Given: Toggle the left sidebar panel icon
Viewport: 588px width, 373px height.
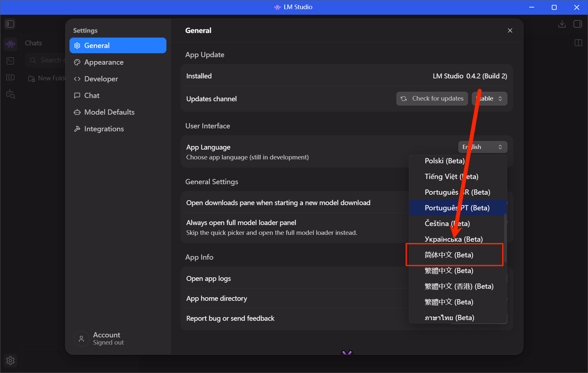Looking at the screenshot, I should [10, 24].
